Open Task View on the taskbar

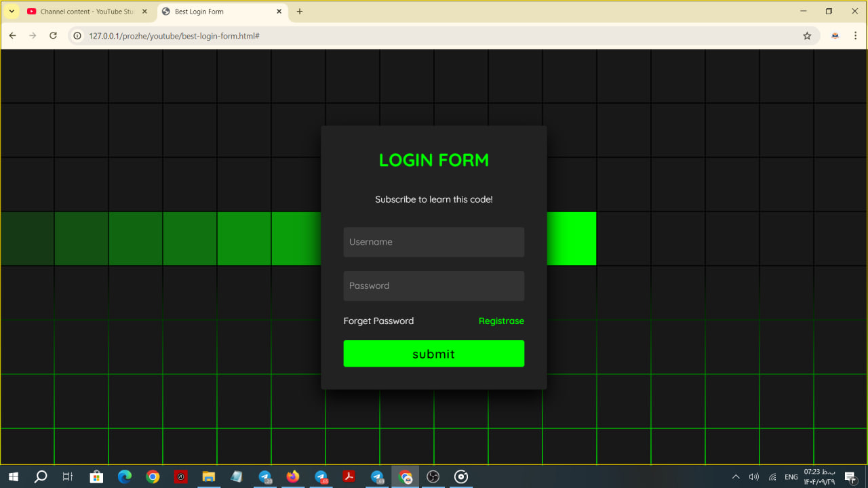pyautogui.click(x=67, y=476)
